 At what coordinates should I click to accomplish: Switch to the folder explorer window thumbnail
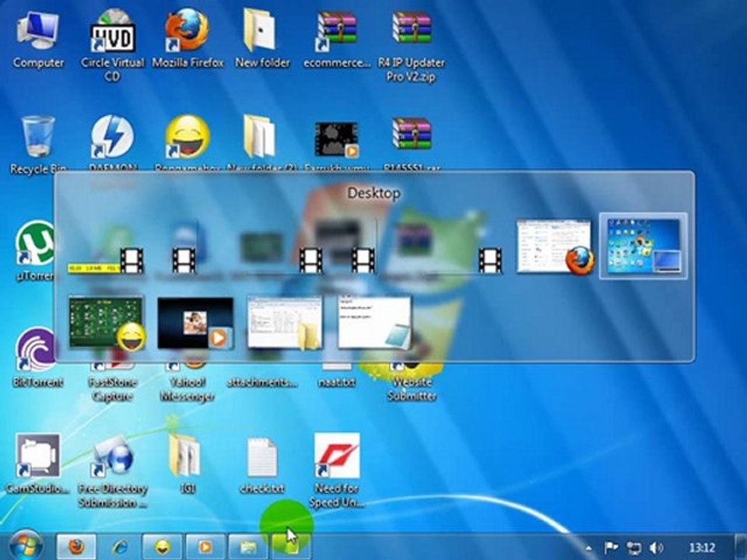[x=285, y=323]
